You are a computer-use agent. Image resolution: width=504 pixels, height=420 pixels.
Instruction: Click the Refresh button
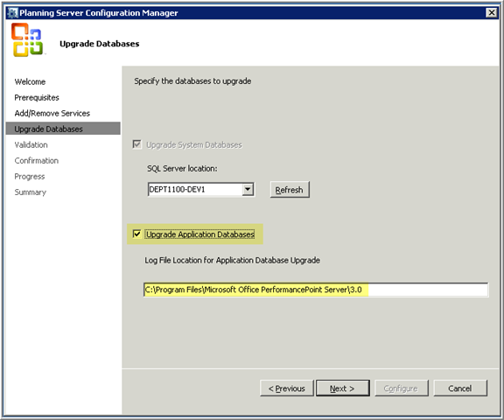point(290,190)
